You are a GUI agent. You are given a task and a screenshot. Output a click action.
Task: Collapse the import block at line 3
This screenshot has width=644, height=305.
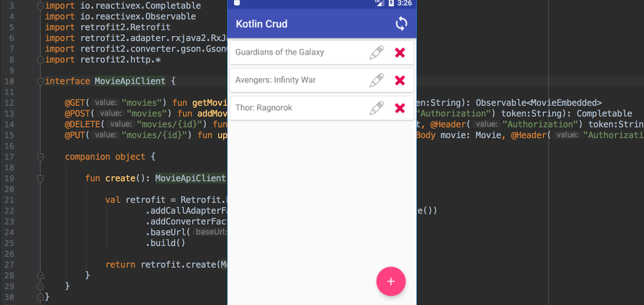40,6
